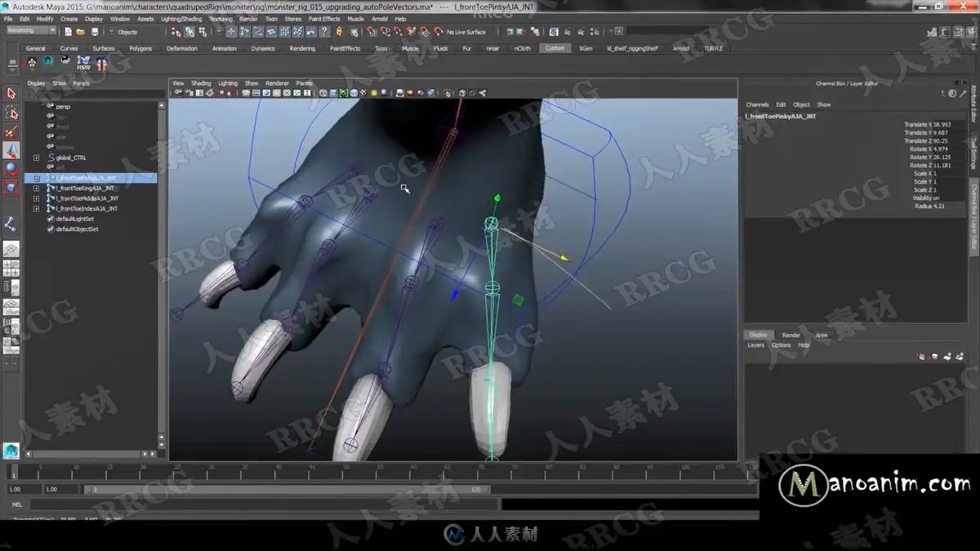Viewport: 980px width, 551px height.
Task: Open the viewport Shading menu
Action: [201, 83]
